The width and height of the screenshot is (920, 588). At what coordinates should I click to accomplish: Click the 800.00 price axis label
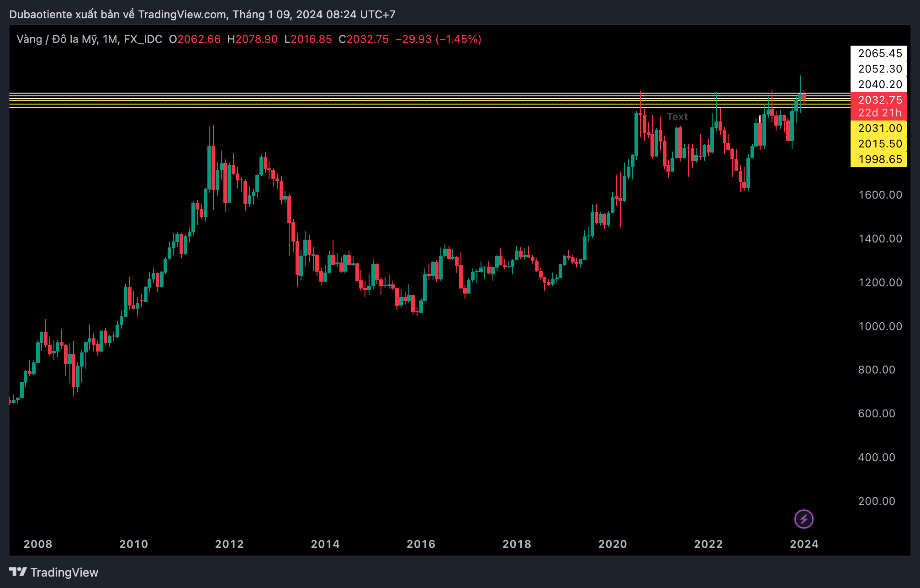click(x=877, y=370)
